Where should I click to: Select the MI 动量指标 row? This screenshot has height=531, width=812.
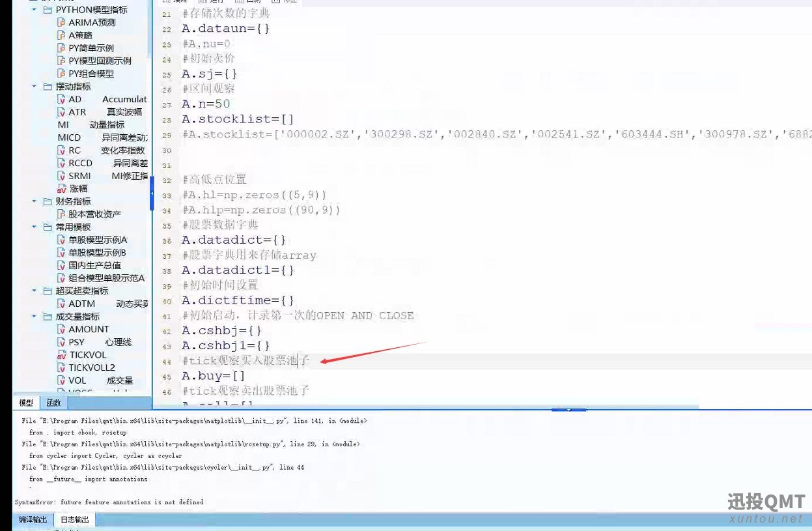[x=91, y=124]
